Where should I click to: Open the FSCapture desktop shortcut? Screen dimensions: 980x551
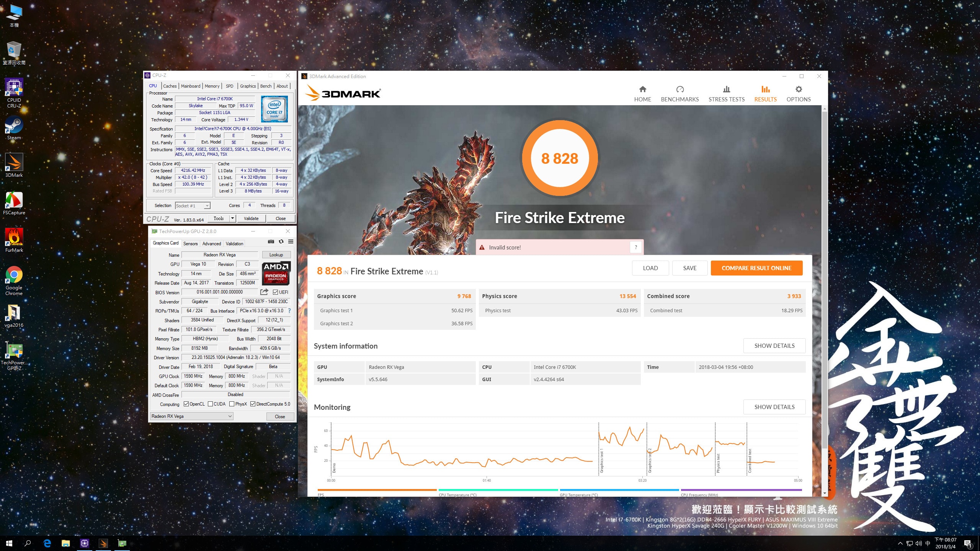(x=14, y=203)
